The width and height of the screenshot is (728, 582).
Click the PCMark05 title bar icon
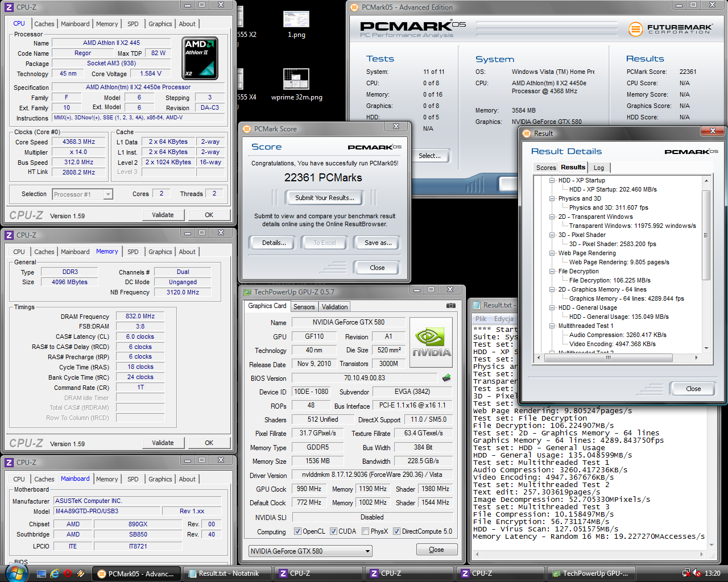point(354,7)
